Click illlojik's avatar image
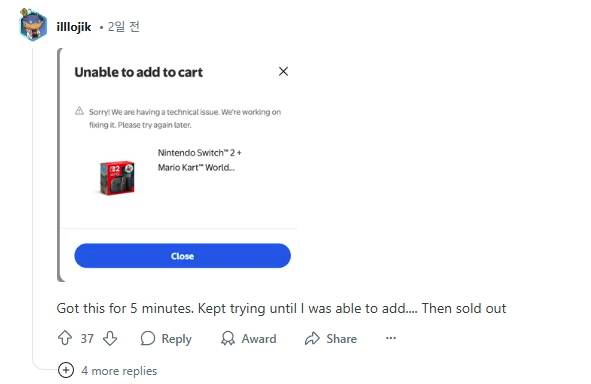 click(33, 25)
